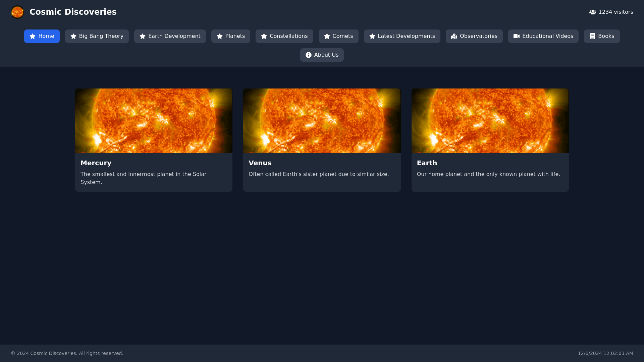Go to Earth Development section
This screenshot has height=362, width=644.
(x=170, y=36)
